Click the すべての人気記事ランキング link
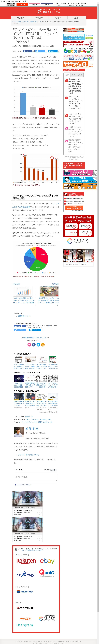Screen dimensions: 99x644 click(x=74, y=158)
